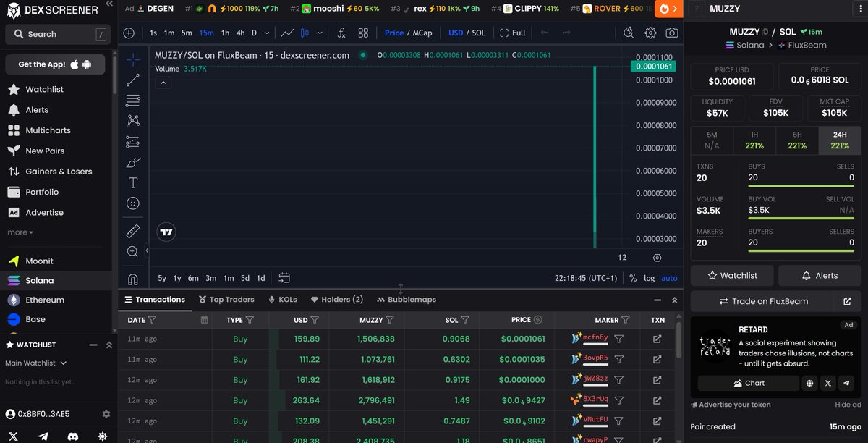The height and width of the screenshot is (443, 868).
Task: Switch to the candlestick chart style
Action: 305,33
